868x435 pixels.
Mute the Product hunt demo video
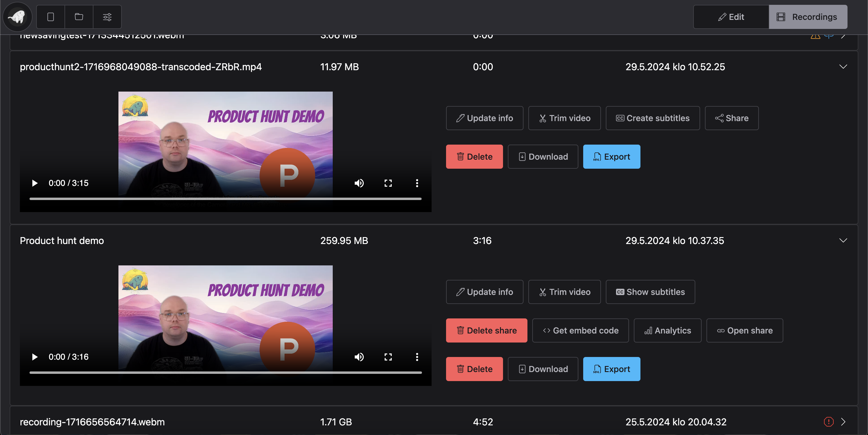point(359,357)
